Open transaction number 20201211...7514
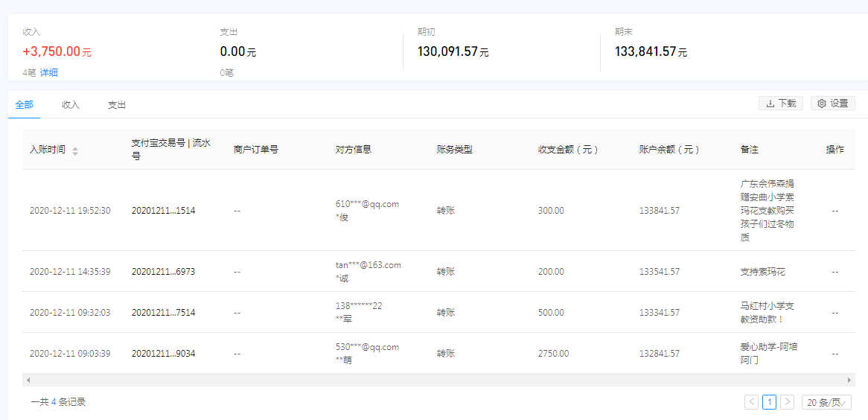The image size is (868, 420). [163, 313]
